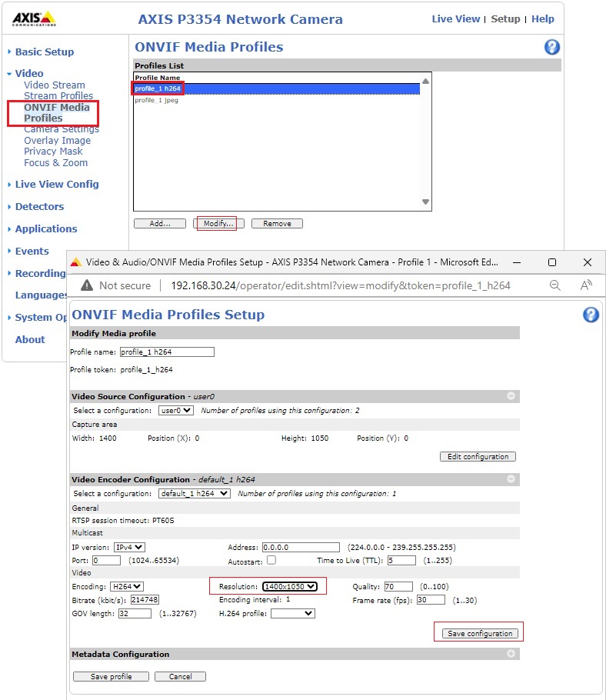
Task: Open the IP version dropdown
Action: [128, 547]
